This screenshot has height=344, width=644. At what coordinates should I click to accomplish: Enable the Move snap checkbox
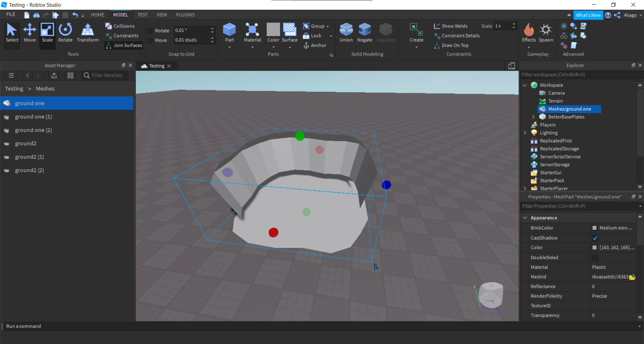(150, 41)
